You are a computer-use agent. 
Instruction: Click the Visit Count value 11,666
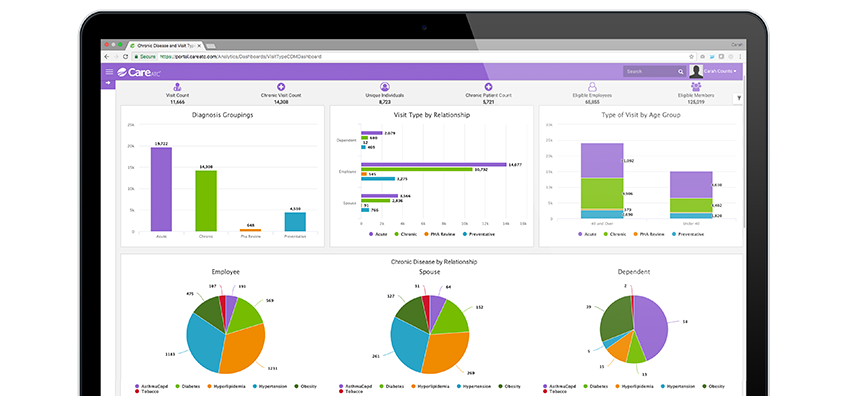coord(177,101)
